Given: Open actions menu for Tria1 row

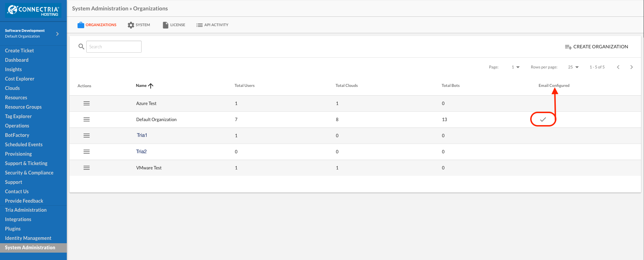Looking at the screenshot, I should tap(87, 136).
